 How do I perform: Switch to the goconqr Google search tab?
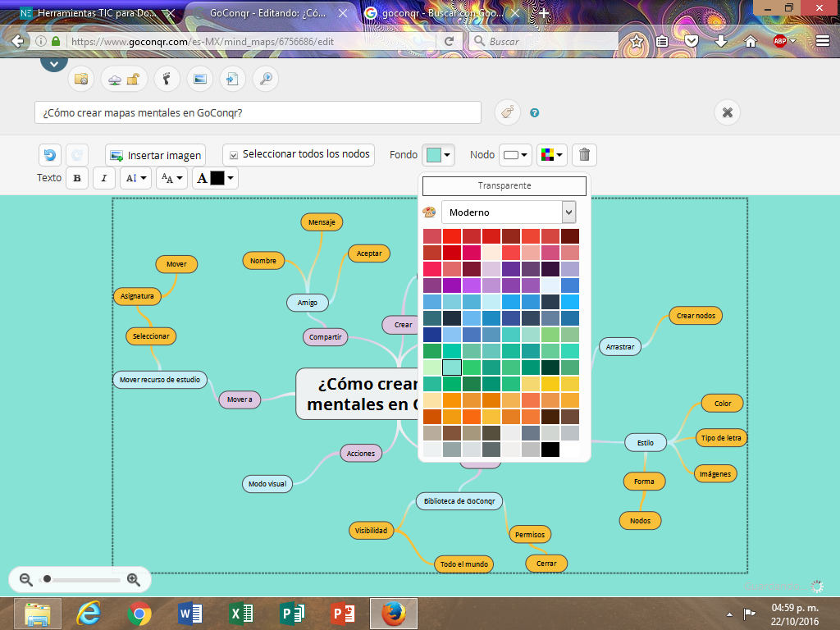(x=443, y=13)
